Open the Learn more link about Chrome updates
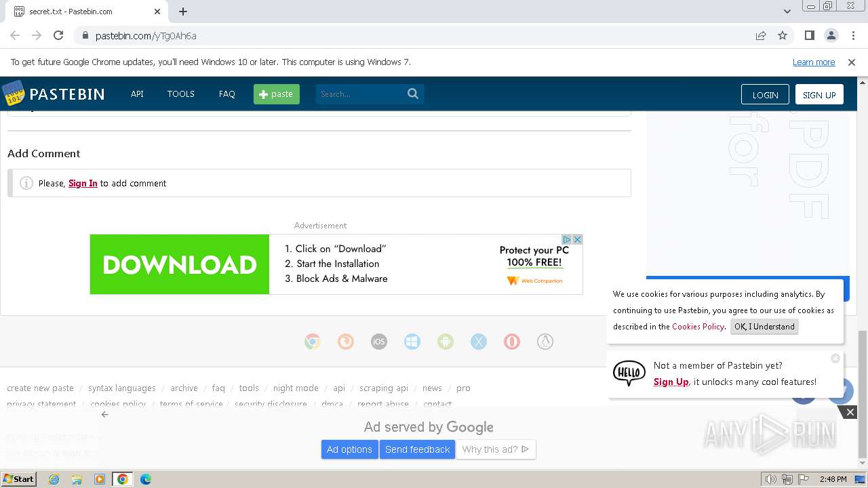The image size is (868, 488). 814,62
